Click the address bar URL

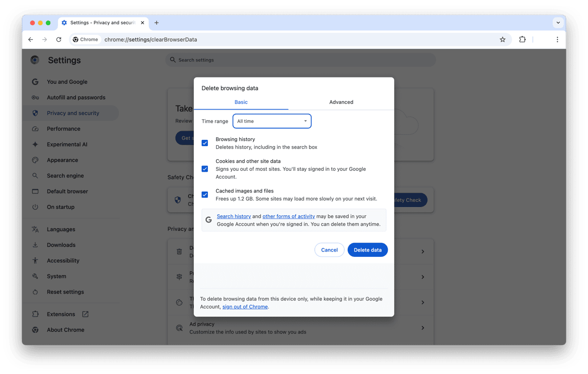pos(151,40)
